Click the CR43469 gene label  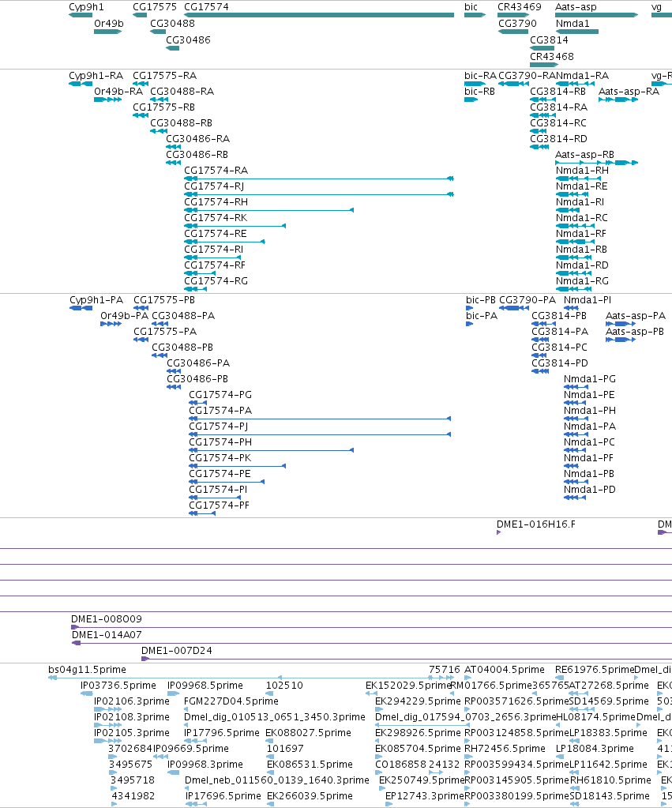(x=520, y=6)
